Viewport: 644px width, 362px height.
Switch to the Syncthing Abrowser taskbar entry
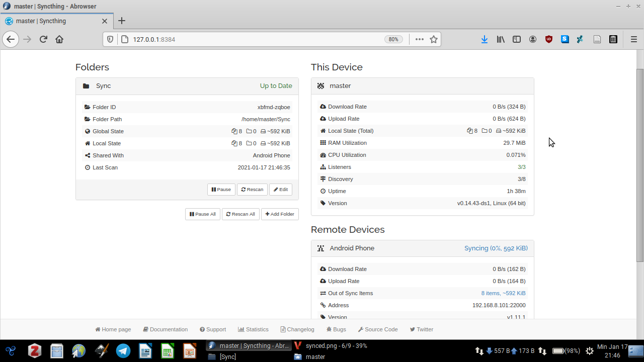coord(249,345)
